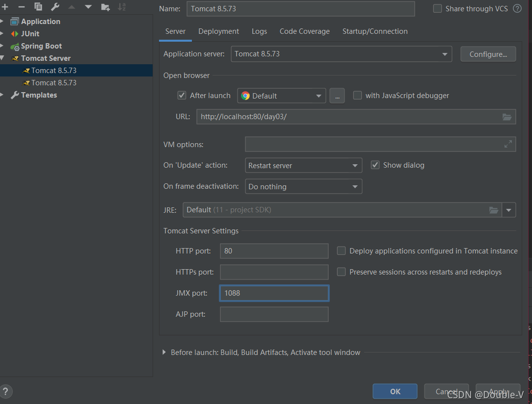Select the highlighted Tomcat 8.5.73 configuration

click(x=77, y=71)
